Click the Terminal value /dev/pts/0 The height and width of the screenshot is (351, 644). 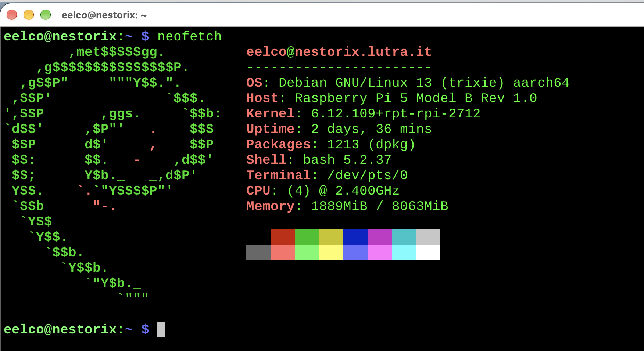pos(367,175)
